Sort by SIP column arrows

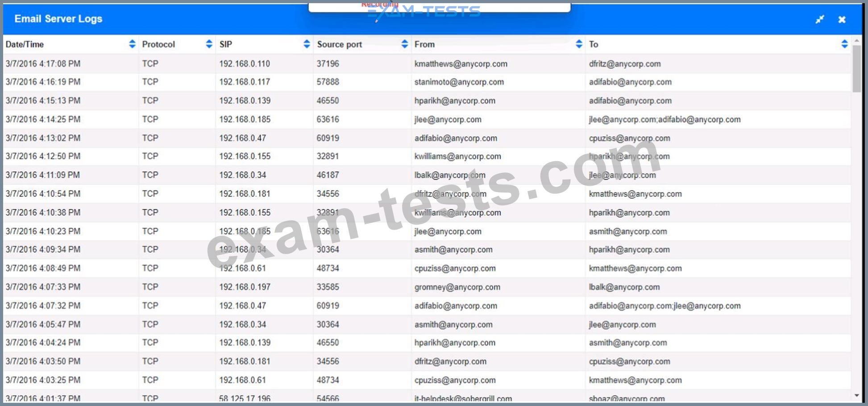coord(307,44)
